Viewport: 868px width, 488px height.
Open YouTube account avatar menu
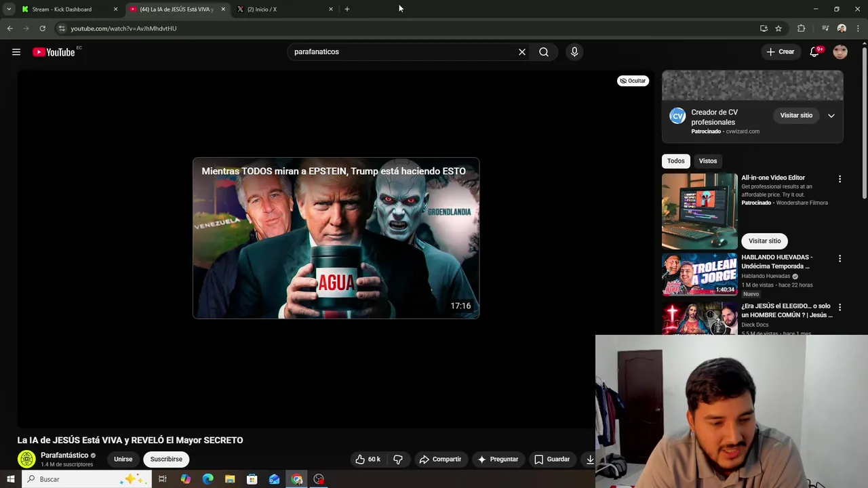(x=840, y=52)
